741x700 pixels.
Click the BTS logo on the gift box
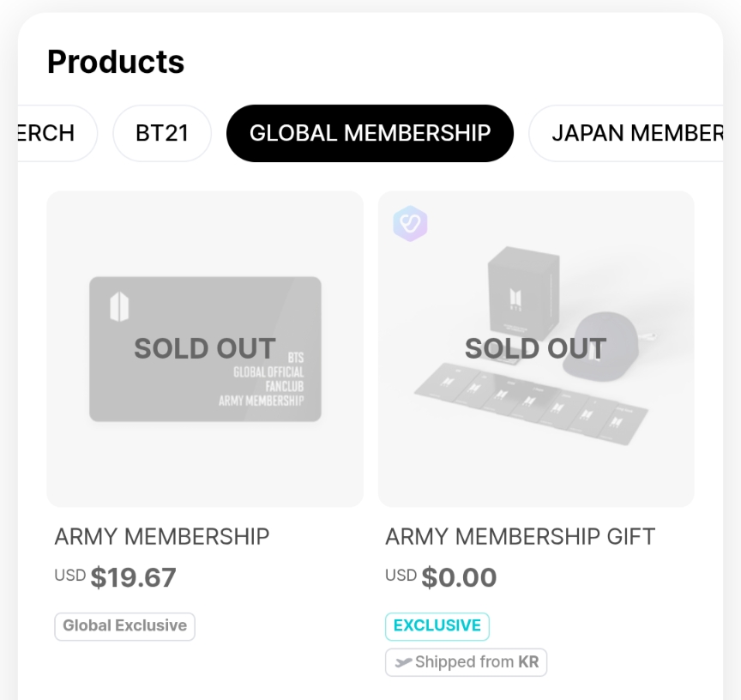(519, 299)
